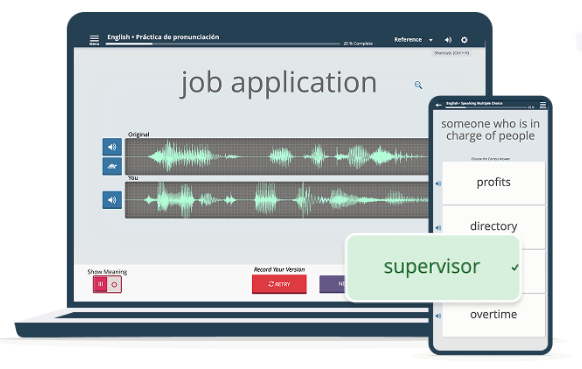Click the lesson progress bar in the laptop header
582x369 pixels.
(223, 44)
